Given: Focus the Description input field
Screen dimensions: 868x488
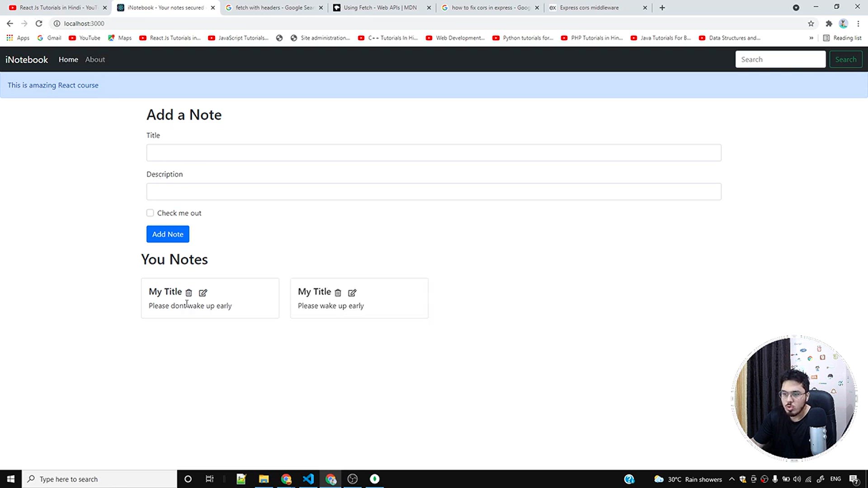Looking at the screenshot, I should point(434,192).
